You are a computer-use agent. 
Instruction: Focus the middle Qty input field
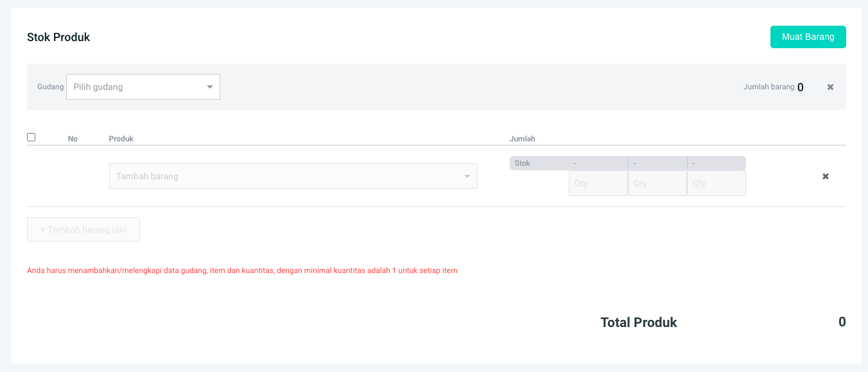(657, 183)
